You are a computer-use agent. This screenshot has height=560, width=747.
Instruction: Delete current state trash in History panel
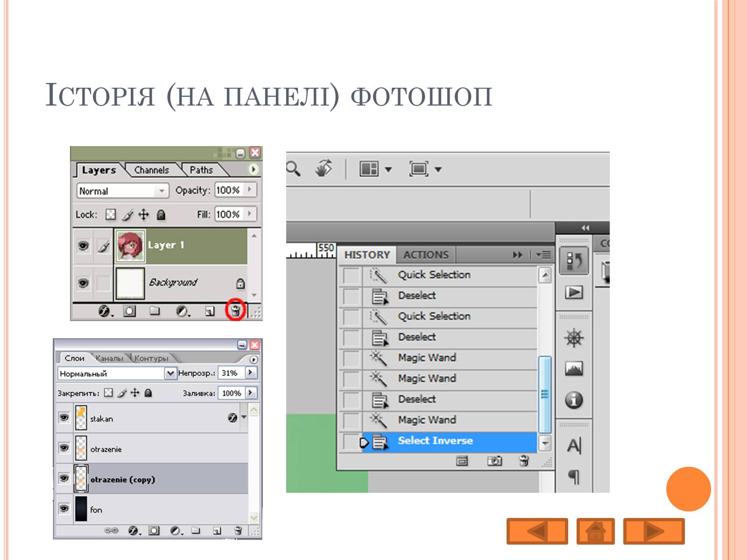point(524,461)
